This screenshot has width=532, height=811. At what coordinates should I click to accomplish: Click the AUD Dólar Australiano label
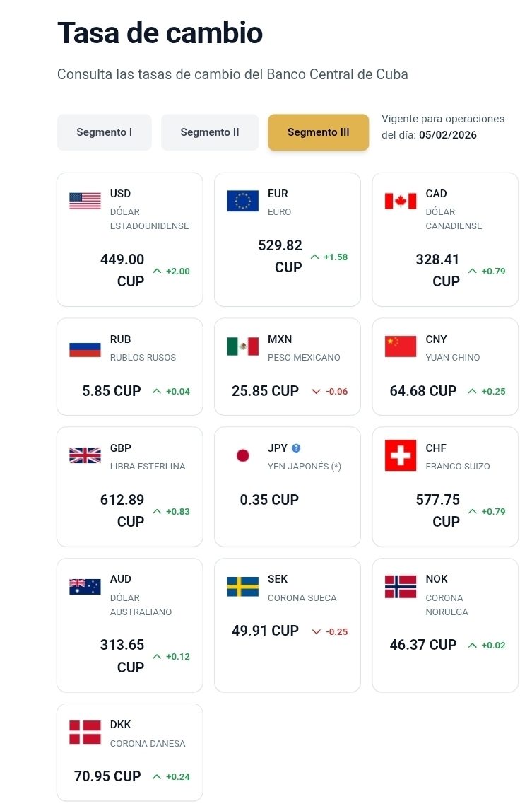point(141,605)
